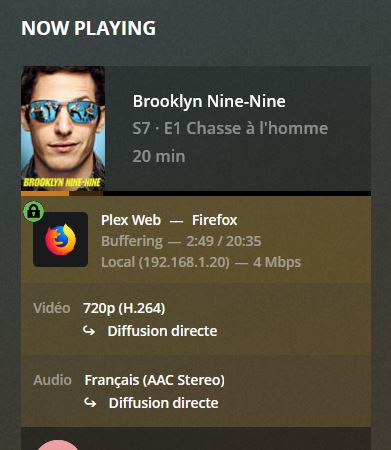Click Diffusion directe under Vidéo
The image size is (391, 450).
pos(162,331)
